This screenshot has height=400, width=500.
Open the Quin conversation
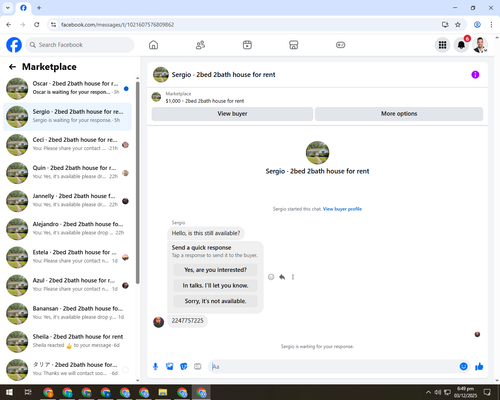pos(67,173)
